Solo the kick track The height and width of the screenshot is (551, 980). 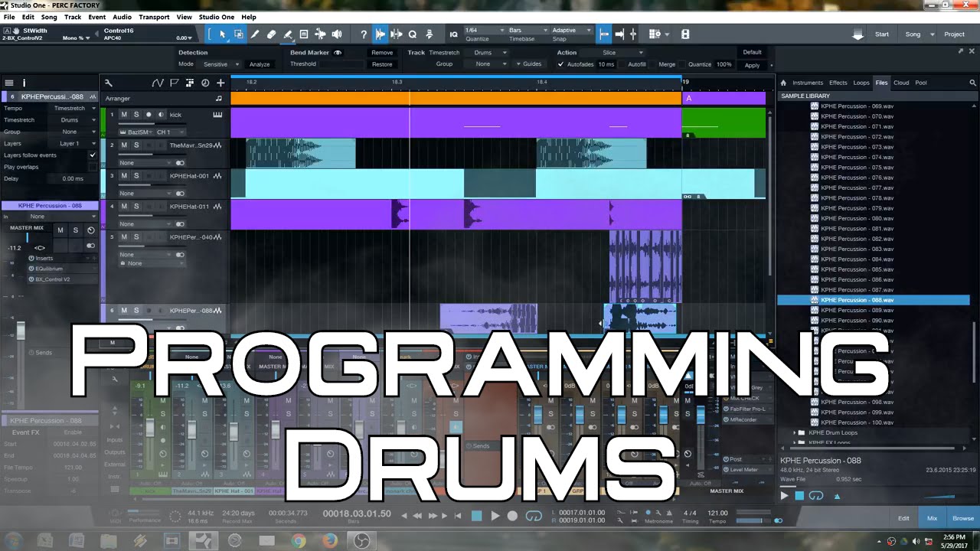[136, 115]
